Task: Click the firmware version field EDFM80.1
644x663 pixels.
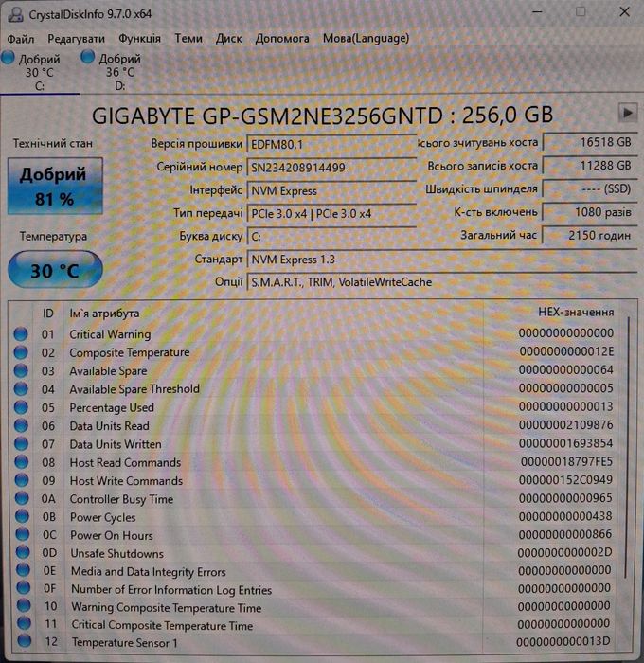Action: pyautogui.click(x=331, y=145)
